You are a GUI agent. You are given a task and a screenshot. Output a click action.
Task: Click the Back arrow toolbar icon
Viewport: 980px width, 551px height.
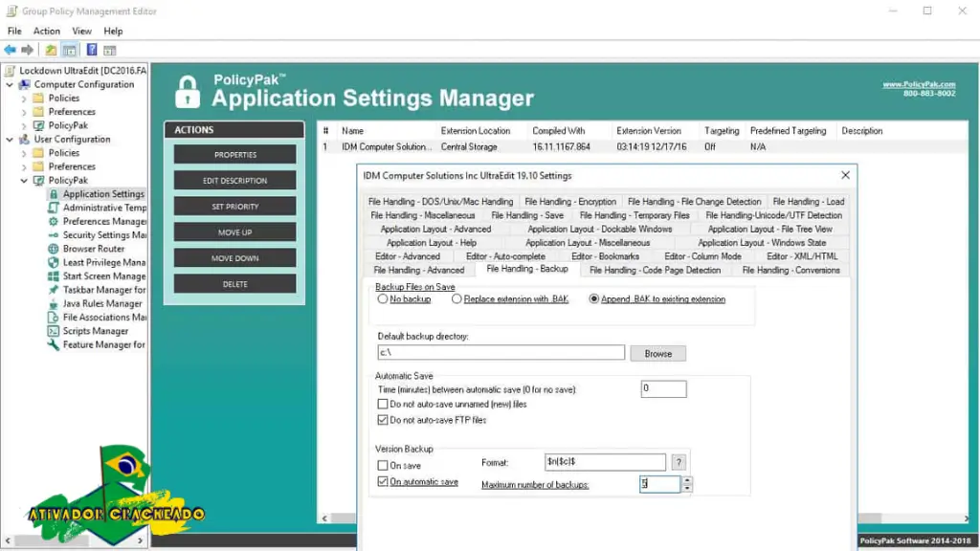(10, 50)
